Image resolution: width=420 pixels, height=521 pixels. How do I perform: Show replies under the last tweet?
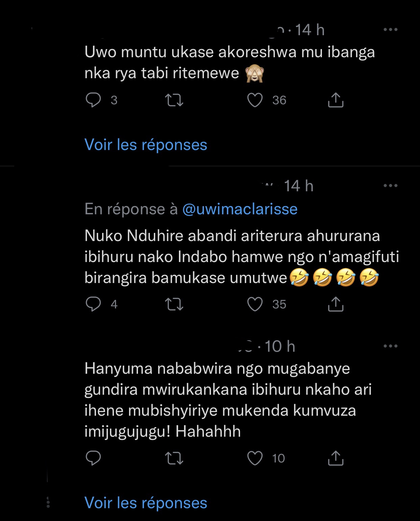click(x=146, y=503)
